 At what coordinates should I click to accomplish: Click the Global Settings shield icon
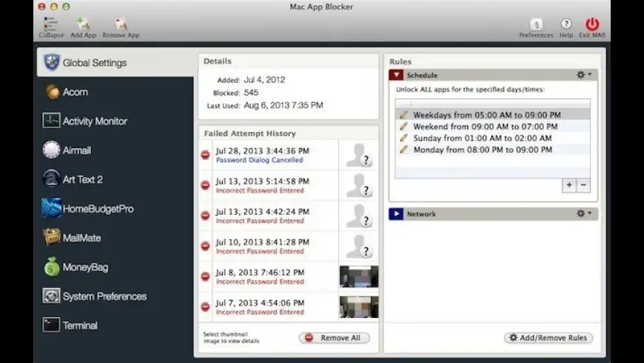(x=52, y=62)
